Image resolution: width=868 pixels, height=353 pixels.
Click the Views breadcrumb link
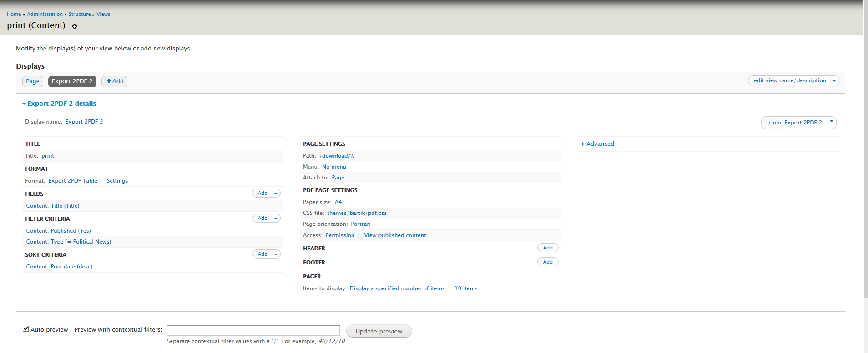(x=103, y=14)
